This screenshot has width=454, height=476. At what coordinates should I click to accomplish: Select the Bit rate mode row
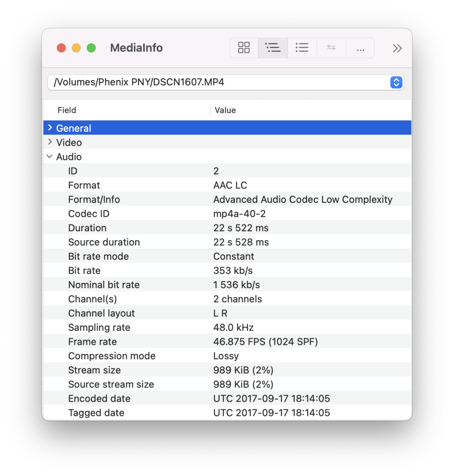[x=98, y=256]
